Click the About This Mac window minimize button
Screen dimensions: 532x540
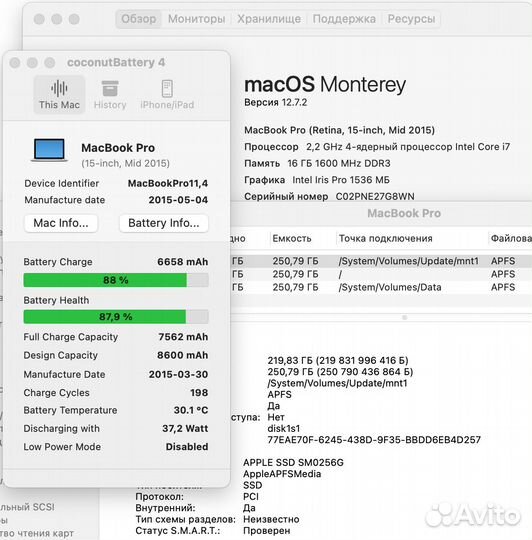click(x=57, y=19)
